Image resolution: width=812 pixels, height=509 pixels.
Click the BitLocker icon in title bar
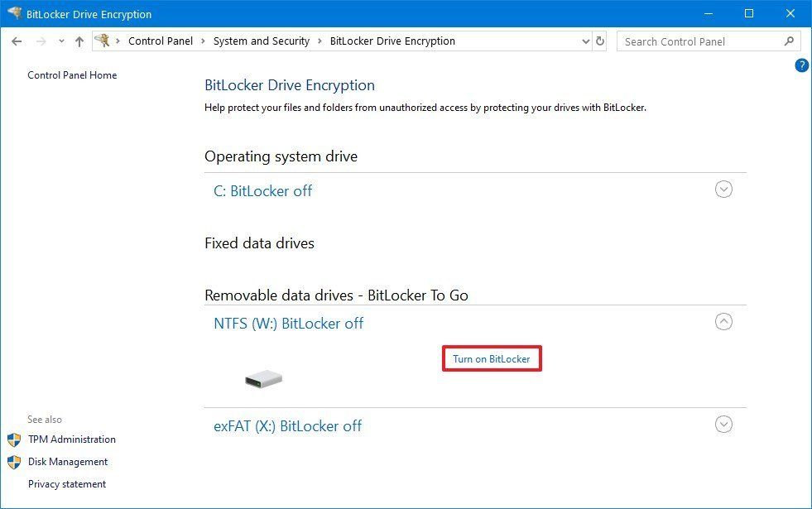coord(15,13)
